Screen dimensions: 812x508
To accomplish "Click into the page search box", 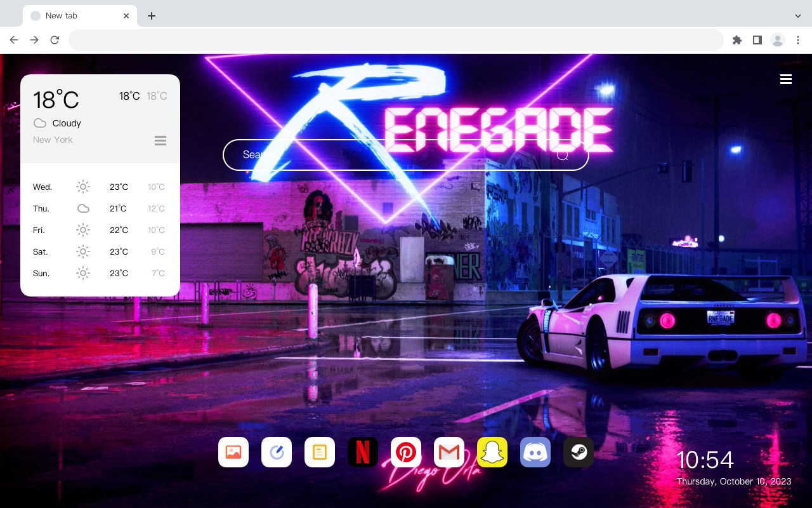I will 406,155.
